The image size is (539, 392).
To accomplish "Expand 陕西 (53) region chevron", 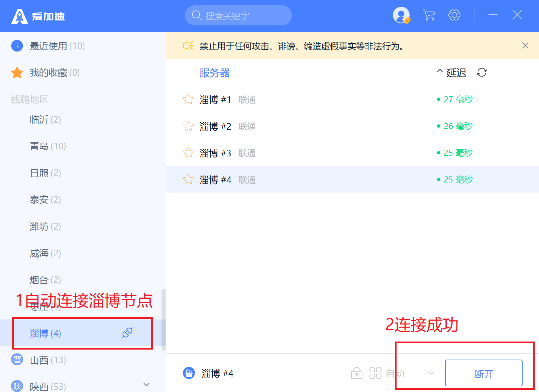I will (x=146, y=384).
